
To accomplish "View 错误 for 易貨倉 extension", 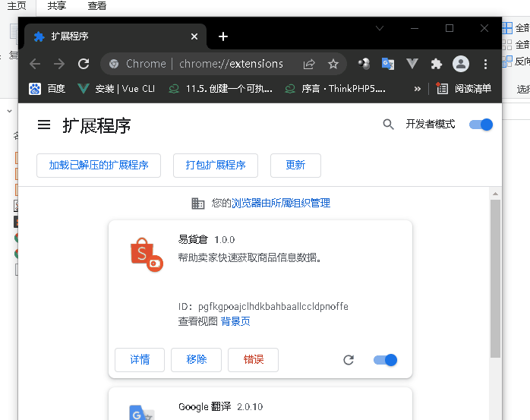I will point(253,360).
